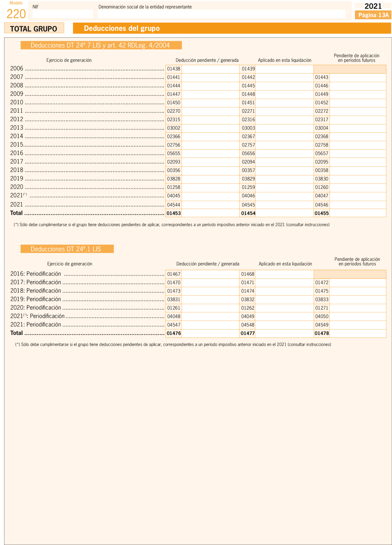Select field 05657 pending for 2016
Screen dimensions: 392x545
(358, 154)
